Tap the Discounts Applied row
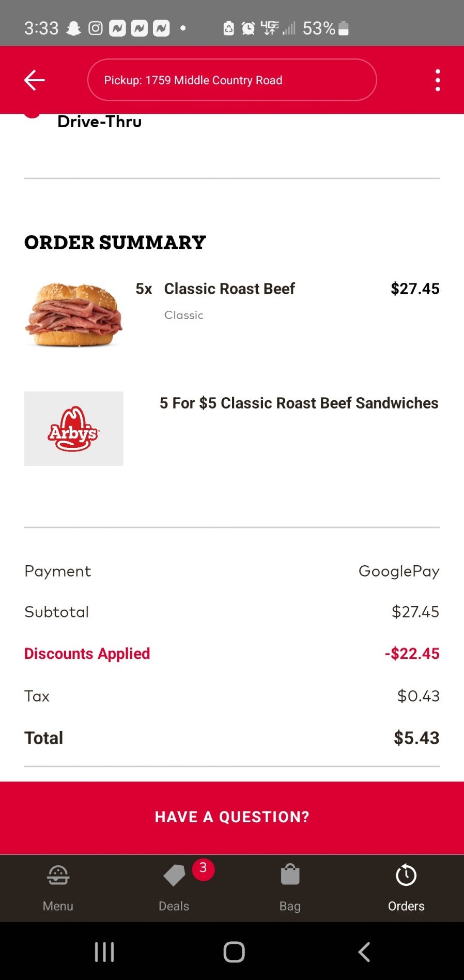The image size is (464, 980). 232,654
